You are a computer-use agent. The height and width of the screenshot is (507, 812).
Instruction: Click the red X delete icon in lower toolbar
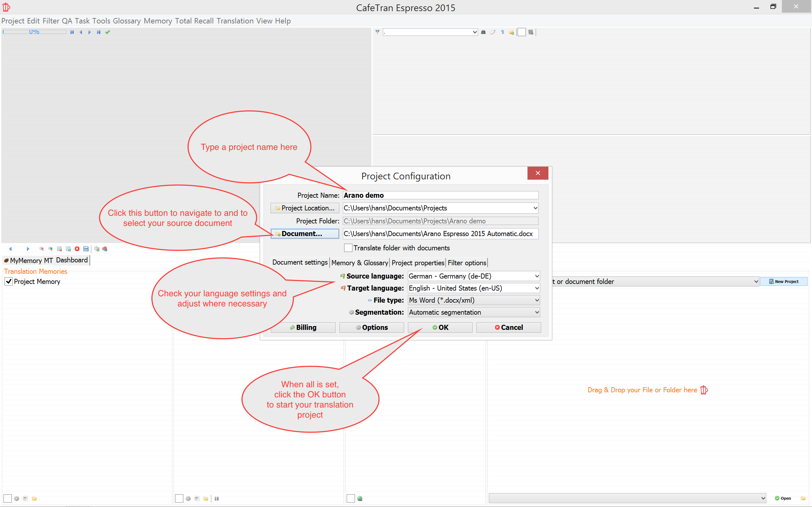(x=77, y=249)
